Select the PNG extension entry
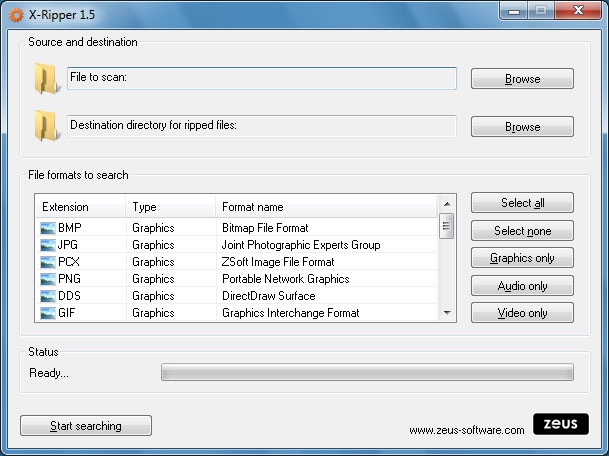Image resolution: width=609 pixels, height=456 pixels. 69,279
